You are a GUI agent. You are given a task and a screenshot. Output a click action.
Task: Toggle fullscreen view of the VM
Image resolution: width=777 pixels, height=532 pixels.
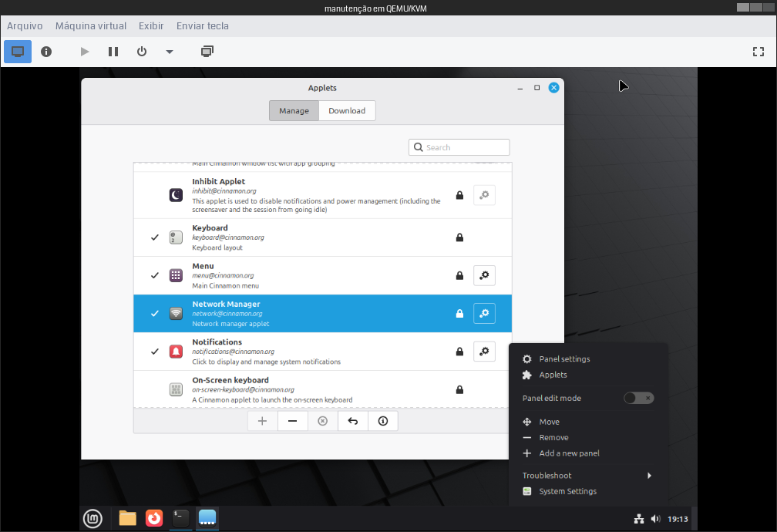(x=758, y=52)
